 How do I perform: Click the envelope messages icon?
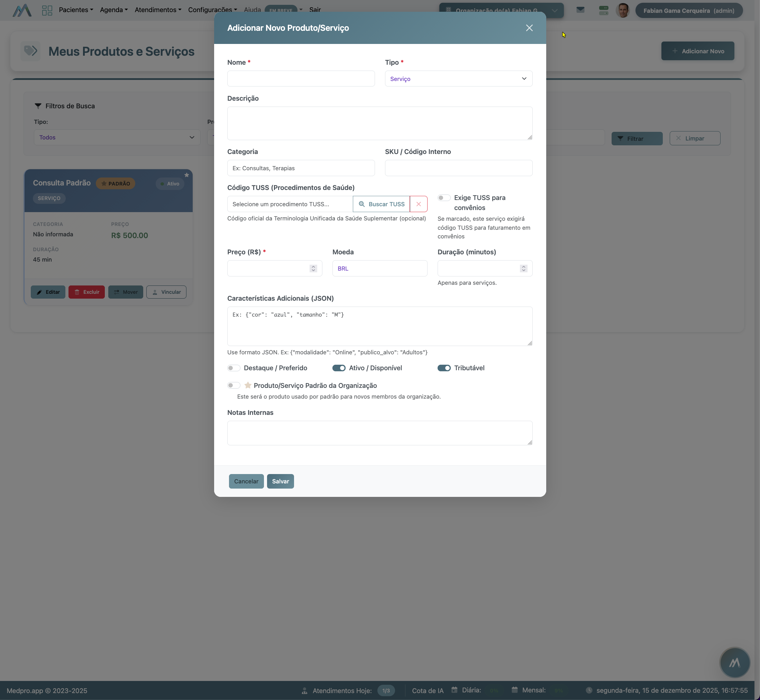tap(580, 10)
